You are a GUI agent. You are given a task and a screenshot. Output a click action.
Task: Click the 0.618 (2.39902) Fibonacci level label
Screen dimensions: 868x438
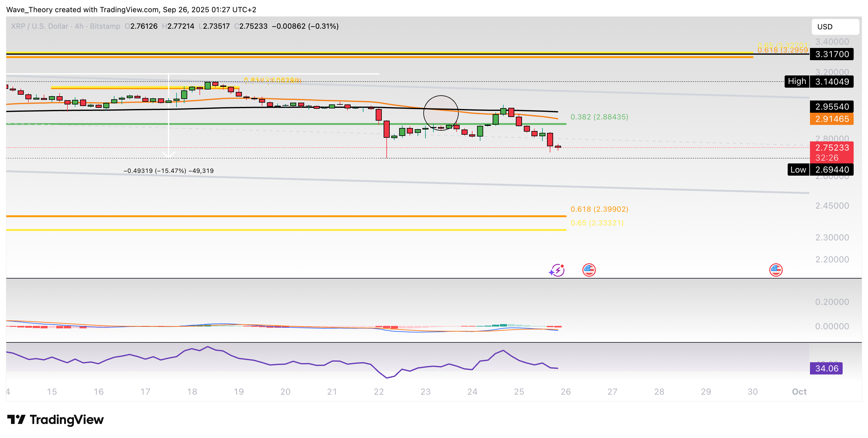(x=600, y=210)
